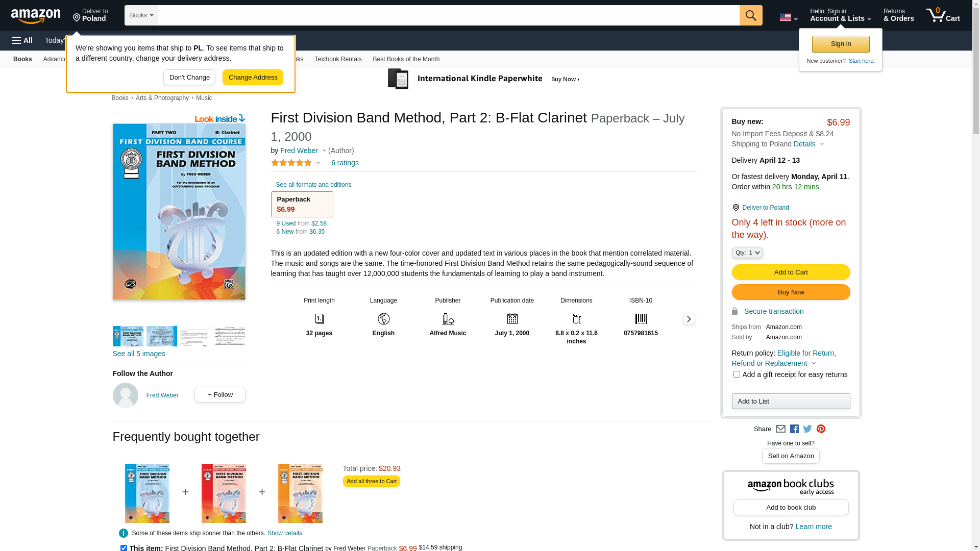Open the Add to List dropdown
The height and width of the screenshot is (551, 980).
791,402
